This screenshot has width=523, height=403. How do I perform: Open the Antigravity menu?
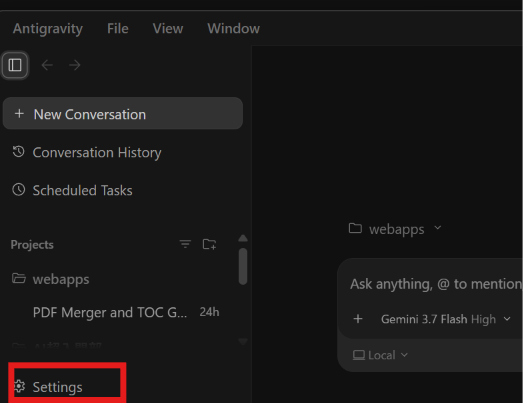pos(48,29)
